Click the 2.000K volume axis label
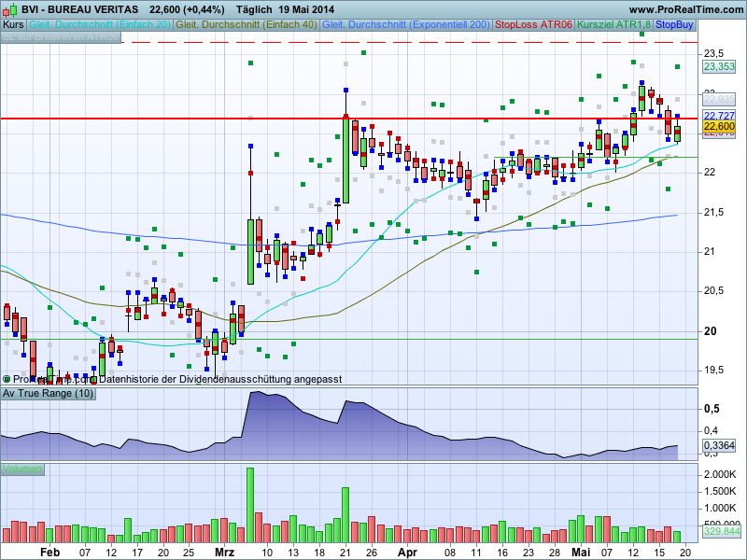 tap(720, 474)
